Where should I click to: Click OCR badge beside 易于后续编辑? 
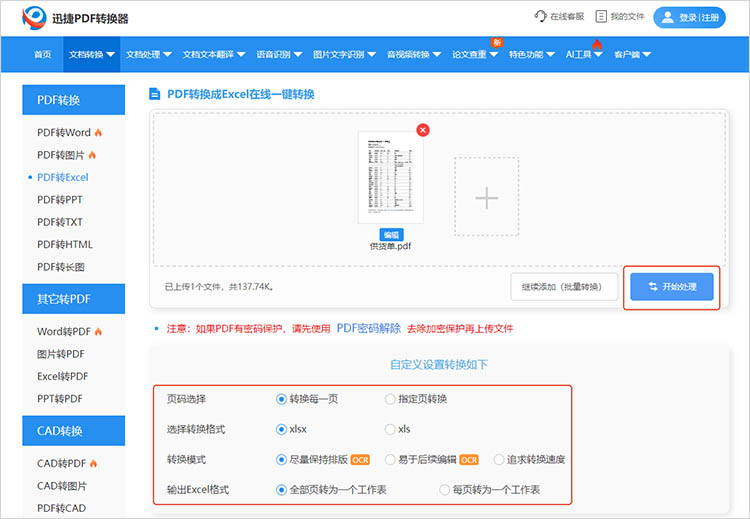pos(469,460)
